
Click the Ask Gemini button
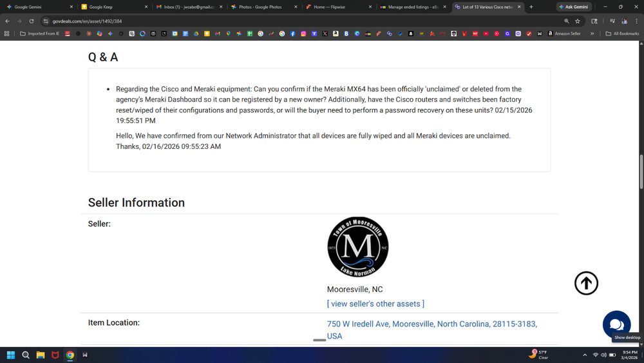574,7
